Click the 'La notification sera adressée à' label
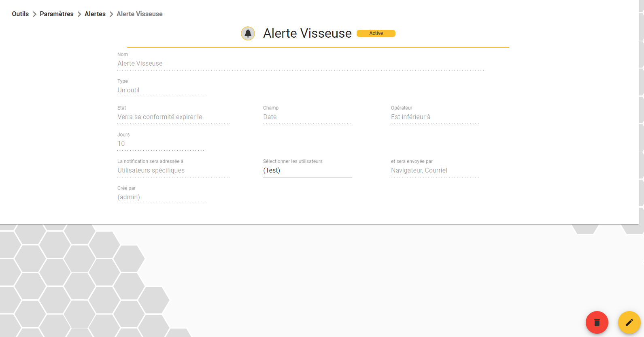 click(x=150, y=161)
